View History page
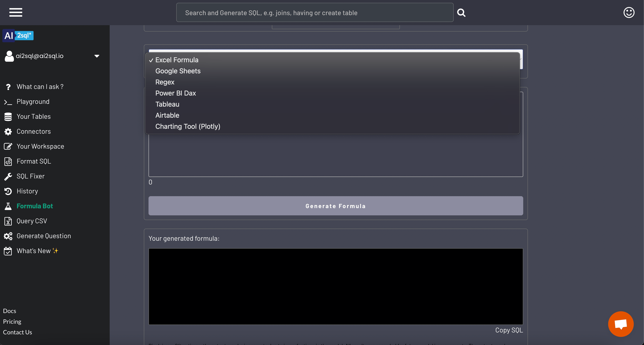This screenshot has height=345, width=644. 27,191
